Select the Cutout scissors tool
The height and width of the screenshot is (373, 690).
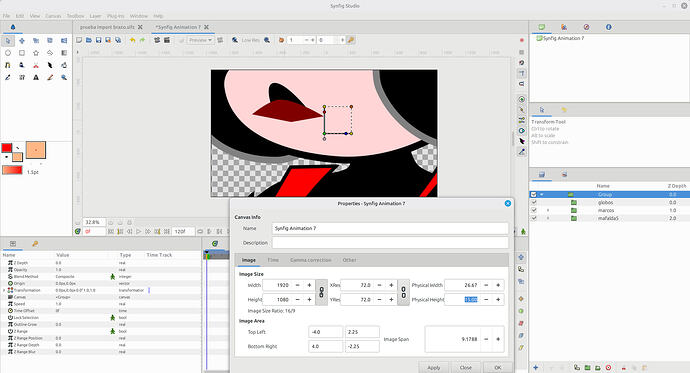click(36, 65)
